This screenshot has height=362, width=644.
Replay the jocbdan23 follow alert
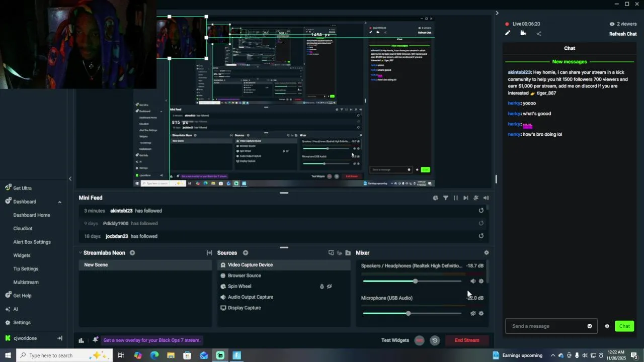481,236
